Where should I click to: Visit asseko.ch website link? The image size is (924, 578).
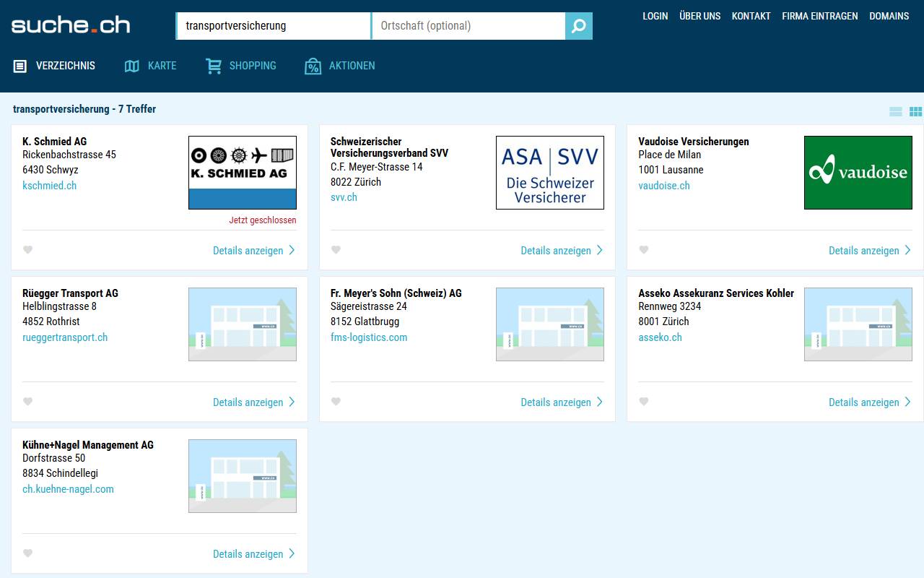(x=660, y=337)
